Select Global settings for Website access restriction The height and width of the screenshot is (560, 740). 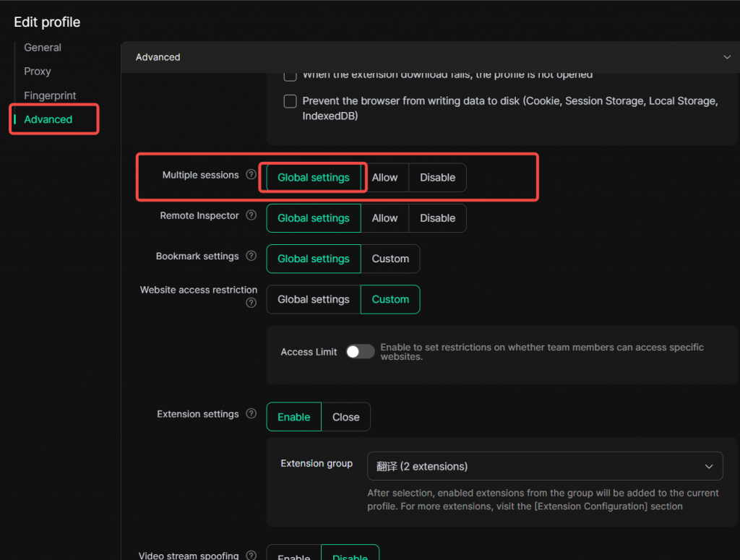pyautogui.click(x=314, y=299)
